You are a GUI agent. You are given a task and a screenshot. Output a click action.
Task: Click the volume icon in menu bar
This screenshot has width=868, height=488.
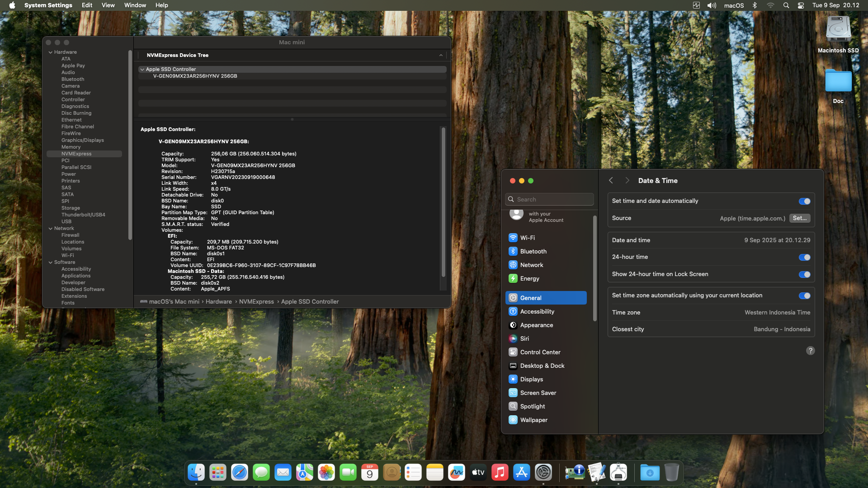[x=712, y=5]
